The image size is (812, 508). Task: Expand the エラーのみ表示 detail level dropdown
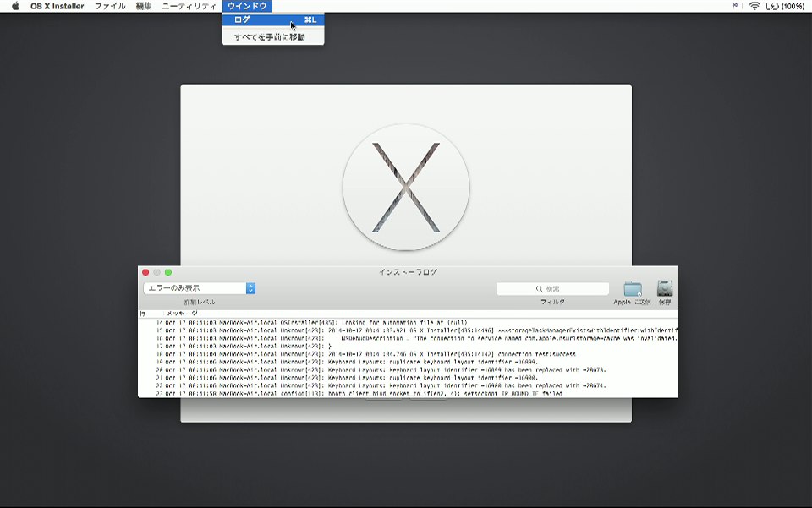pos(200,288)
